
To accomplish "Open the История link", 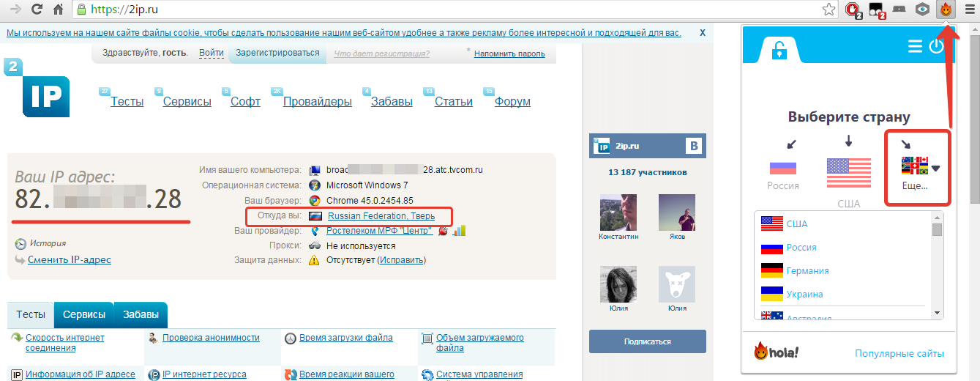I will coord(48,243).
